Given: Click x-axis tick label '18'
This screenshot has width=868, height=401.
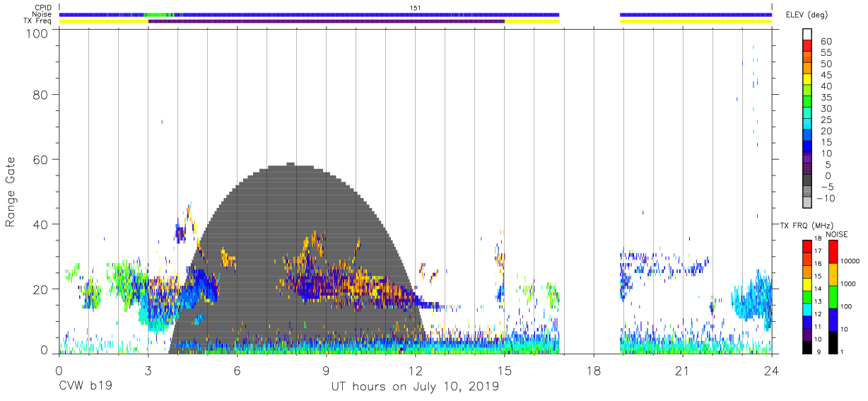Looking at the screenshot, I should (x=593, y=371).
